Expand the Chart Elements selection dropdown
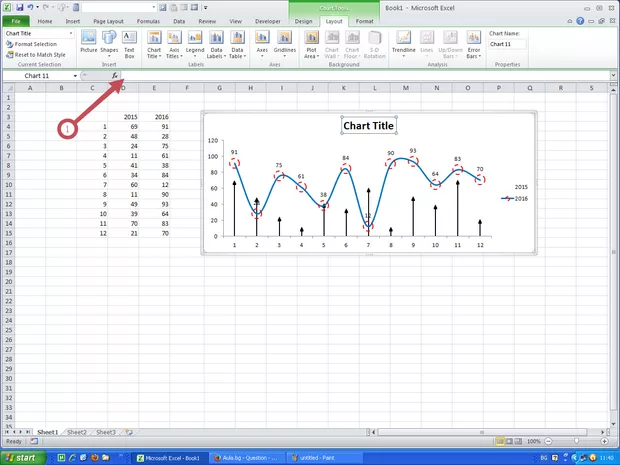 click(70, 33)
